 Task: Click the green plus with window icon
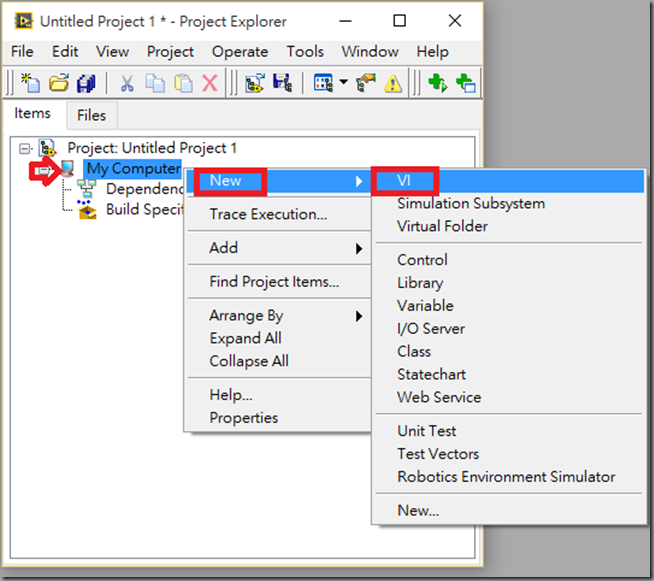465,83
